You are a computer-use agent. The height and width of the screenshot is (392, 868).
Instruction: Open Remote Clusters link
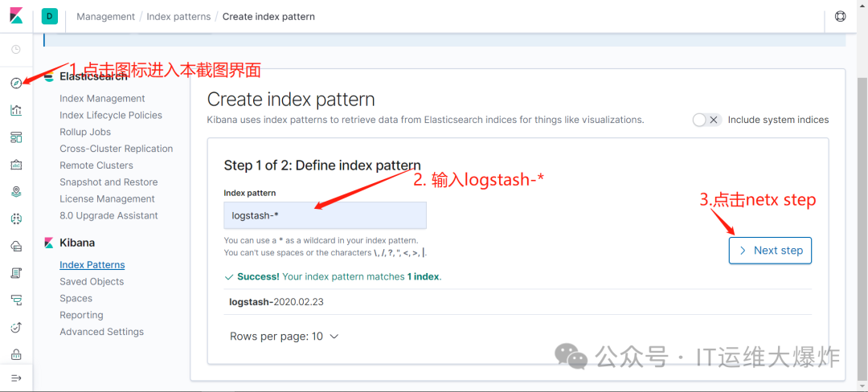96,165
